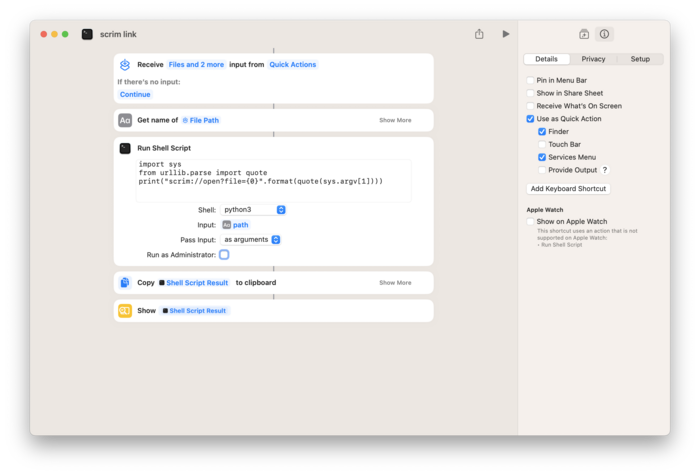Click the 'to clipboard' text
The width and height of the screenshot is (700, 475).
256,283
